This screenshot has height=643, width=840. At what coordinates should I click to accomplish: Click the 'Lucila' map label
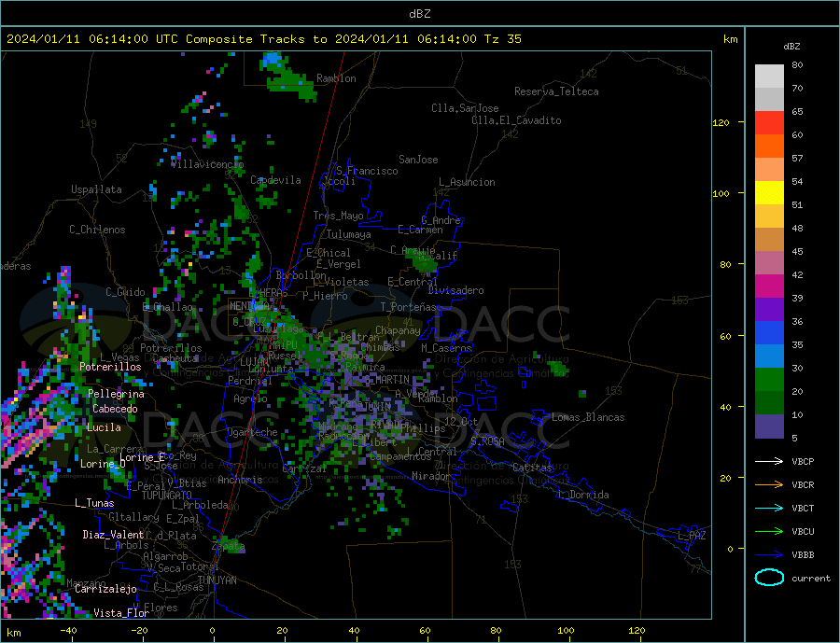104,427
